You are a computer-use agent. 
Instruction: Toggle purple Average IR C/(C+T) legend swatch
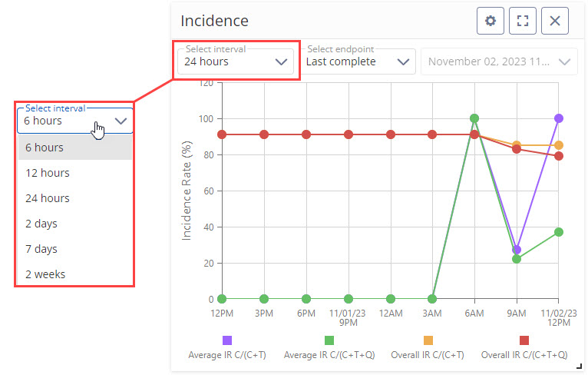227,340
